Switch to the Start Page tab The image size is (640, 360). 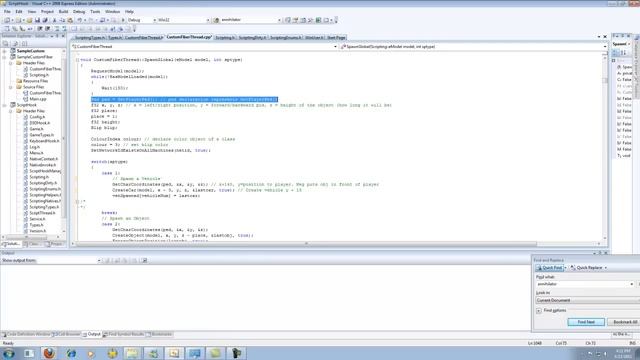click(336, 38)
